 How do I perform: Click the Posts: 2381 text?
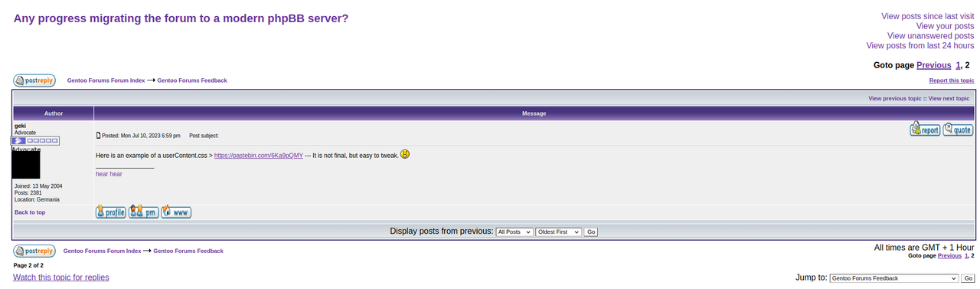(28, 193)
